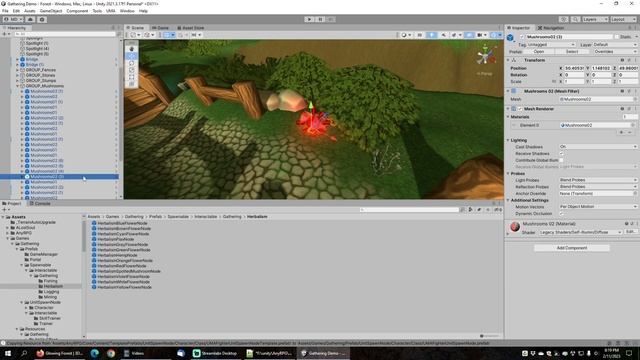Collapse the GROUP_Mushrooms hierarchy item
Image resolution: width=640 pixels, height=360 pixels.
click(18, 86)
